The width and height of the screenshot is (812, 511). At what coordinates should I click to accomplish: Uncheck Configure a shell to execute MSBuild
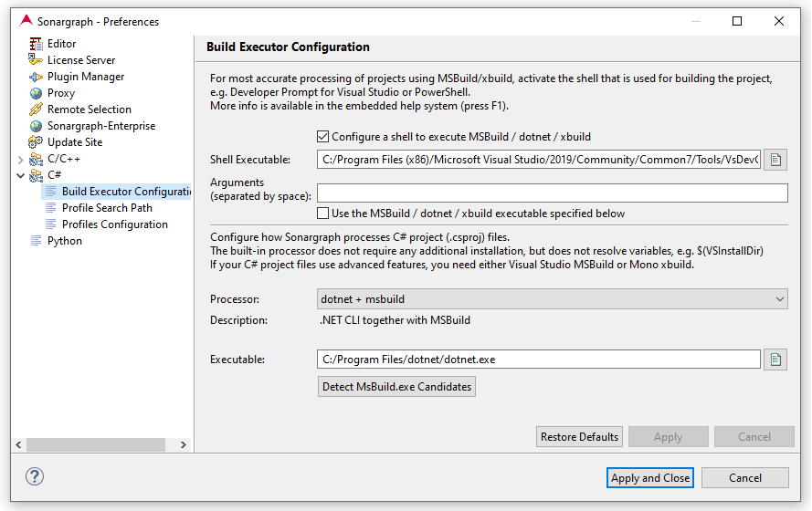pos(322,137)
